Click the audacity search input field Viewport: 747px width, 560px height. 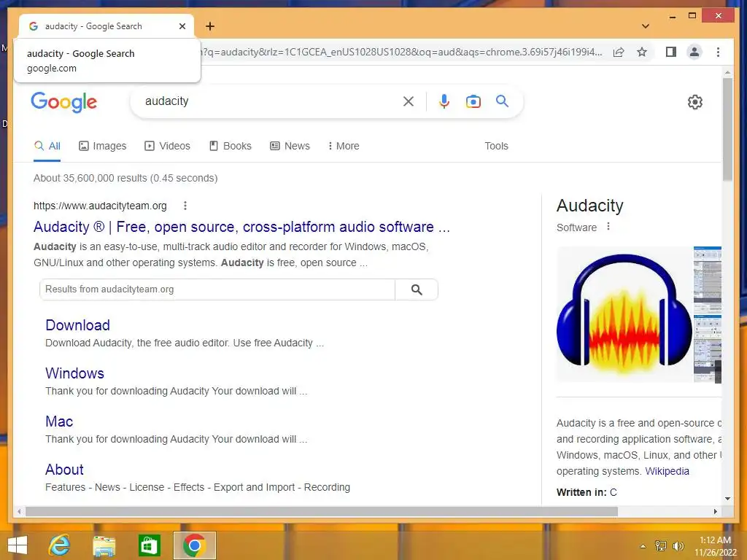269,101
